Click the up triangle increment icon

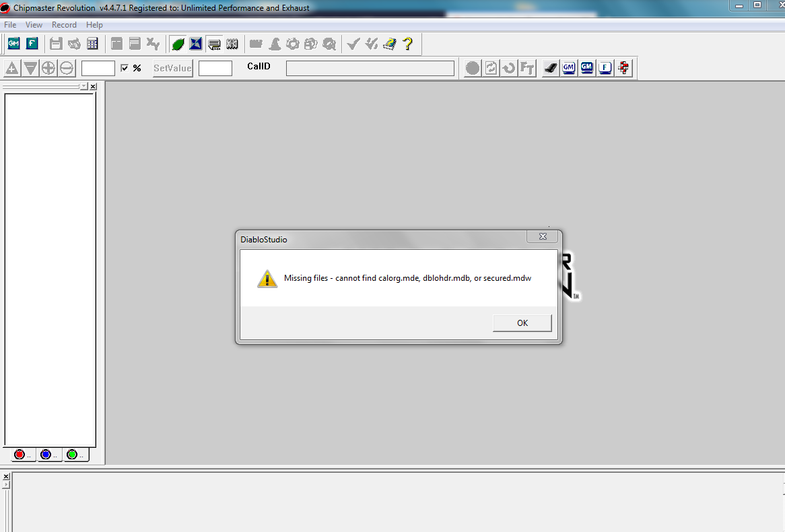coord(12,67)
